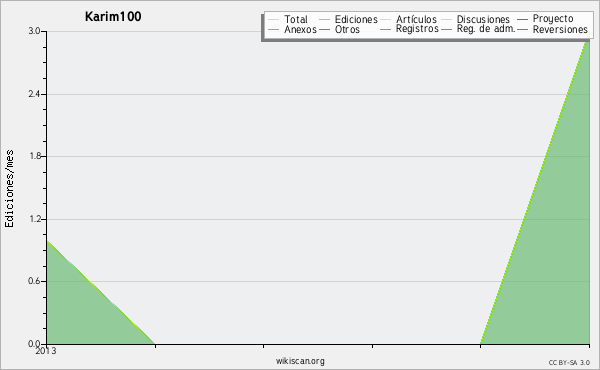Click the 0.0 y-axis value
The image size is (600, 370).
[x=34, y=344]
